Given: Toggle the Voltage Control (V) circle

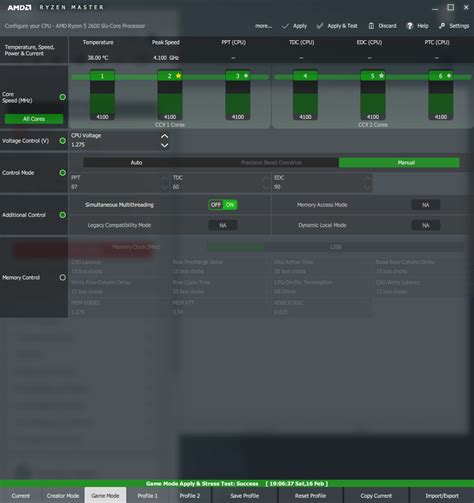Looking at the screenshot, I should tap(62, 141).
